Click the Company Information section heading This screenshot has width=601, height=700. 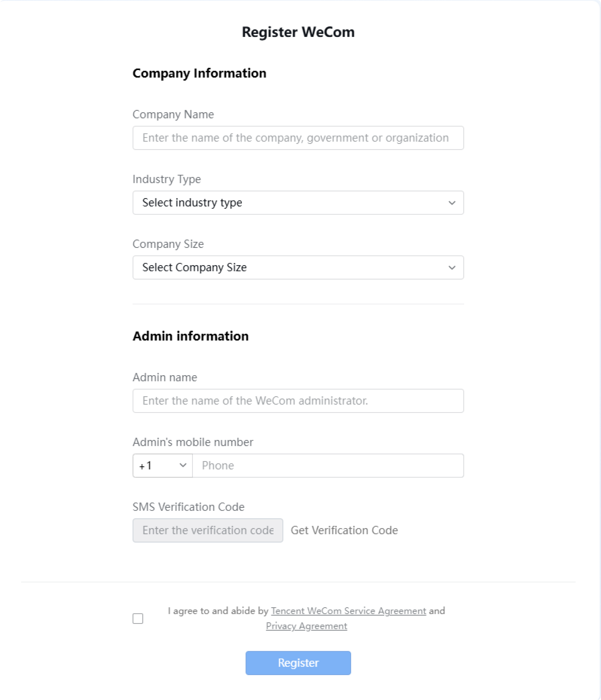199,73
